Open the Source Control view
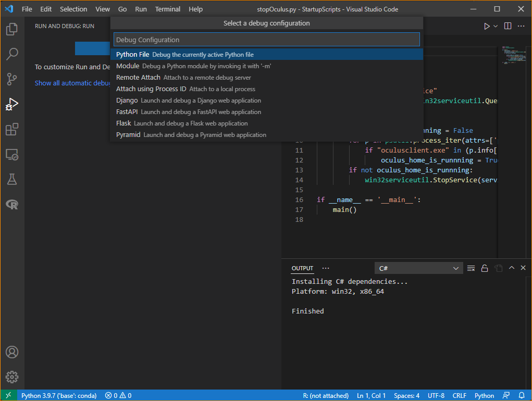Viewport: 532px width, 401px height. (12, 79)
